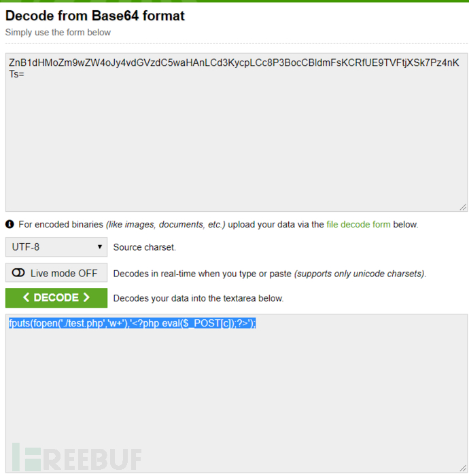
Task: Click the highlighted decoded fputs output text
Action: pos(133,323)
